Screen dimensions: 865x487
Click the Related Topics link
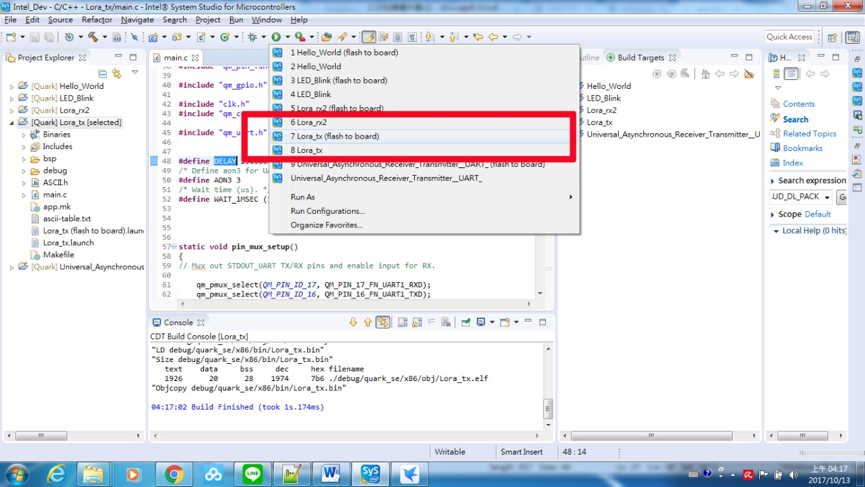(x=809, y=133)
